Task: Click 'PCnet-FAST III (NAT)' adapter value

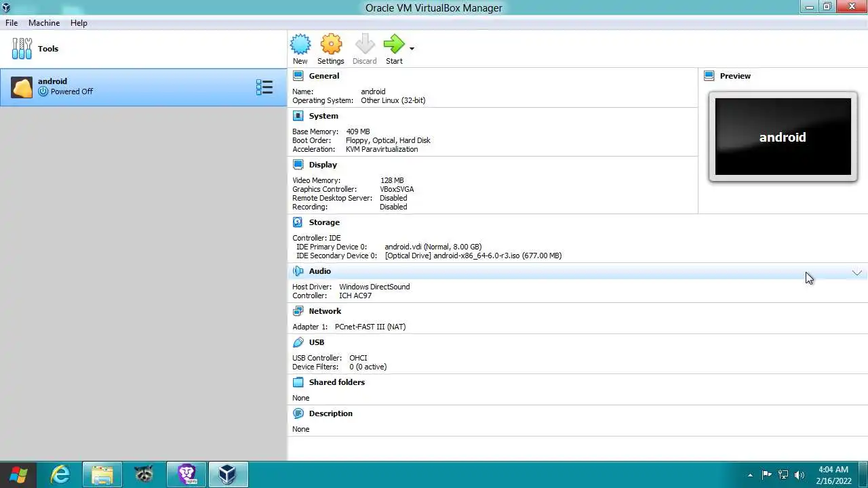Action: [x=370, y=327]
